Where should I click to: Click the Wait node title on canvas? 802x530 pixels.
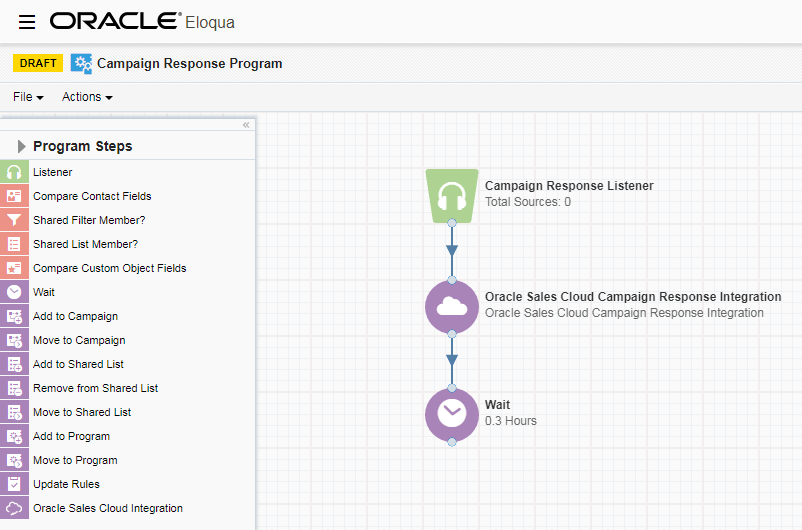pyautogui.click(x=497, y=405)
